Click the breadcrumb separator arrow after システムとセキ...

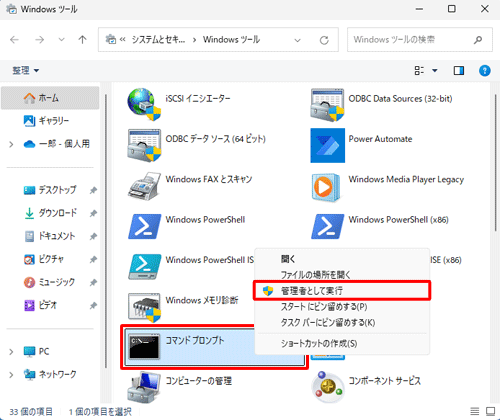pyautogui.click(x=194, y=40)
